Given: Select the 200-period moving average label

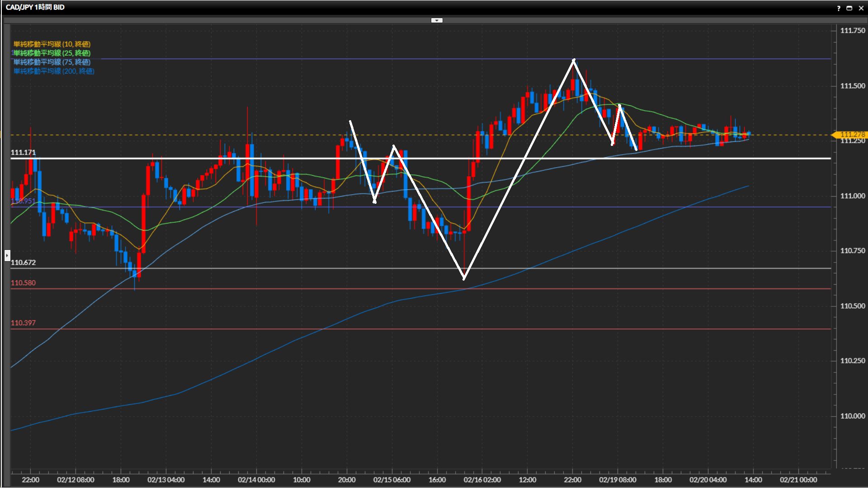Looking at the screenshot, I should click(54, 71).
